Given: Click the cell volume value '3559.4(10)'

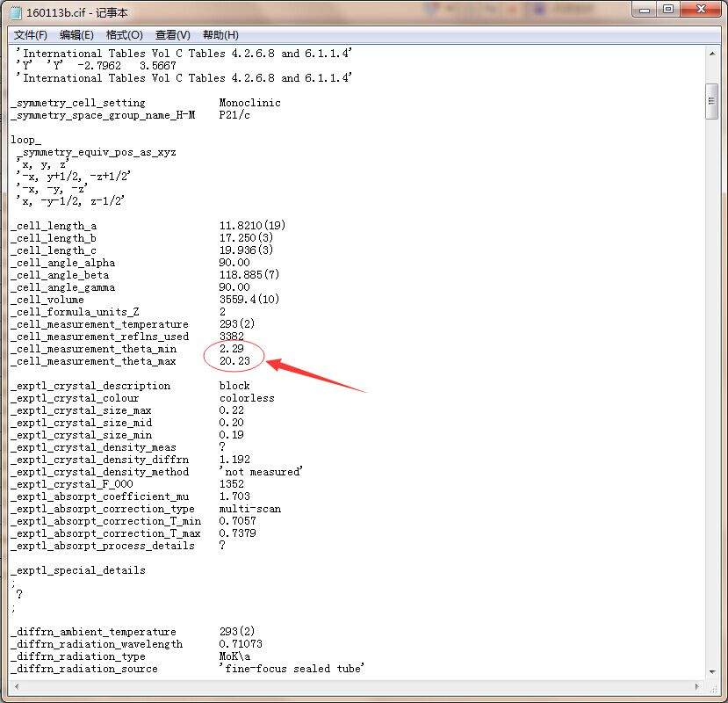Looking at the screenshot, I should pyautogui.click(x=249, y=300).
